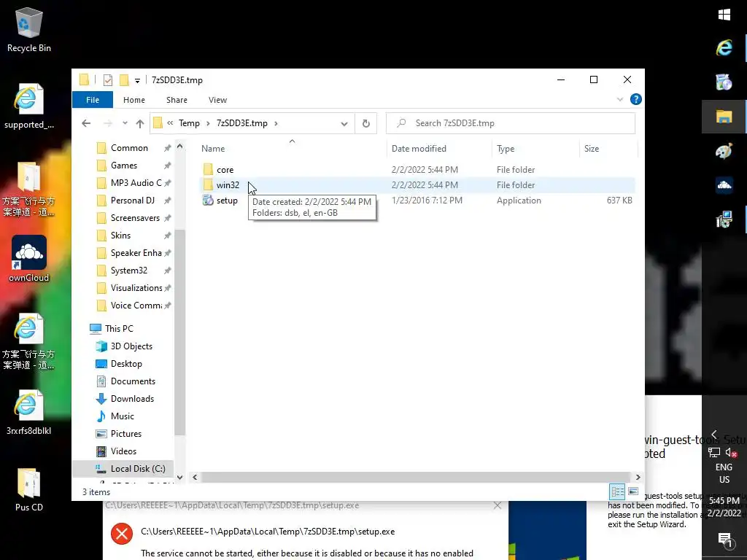
Task: Sort by Date modified column header
Action: click(439, 149)
